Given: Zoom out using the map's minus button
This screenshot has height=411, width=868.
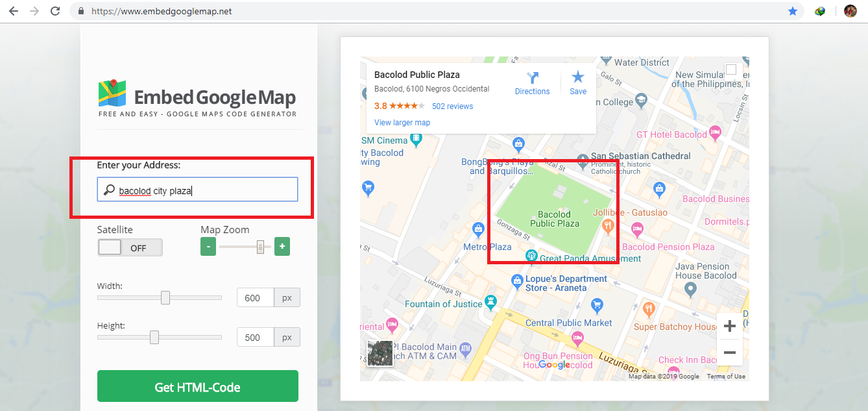Looking at the screenshot, I should point(729,353).
